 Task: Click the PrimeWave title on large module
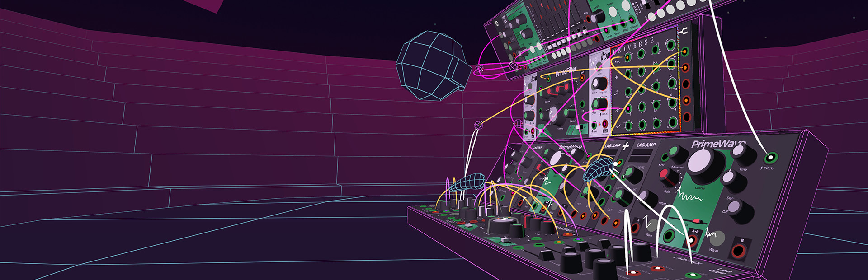point(718,144)
